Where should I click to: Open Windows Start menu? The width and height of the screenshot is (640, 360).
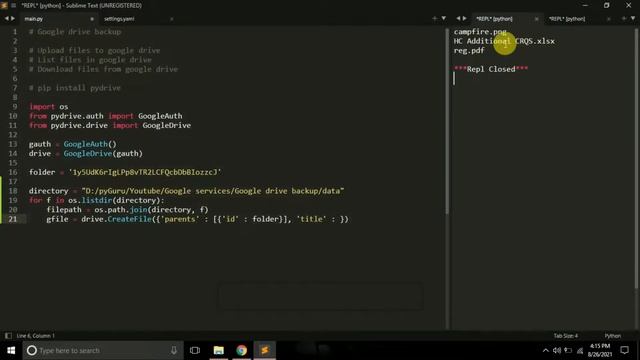tap(11, 350)
